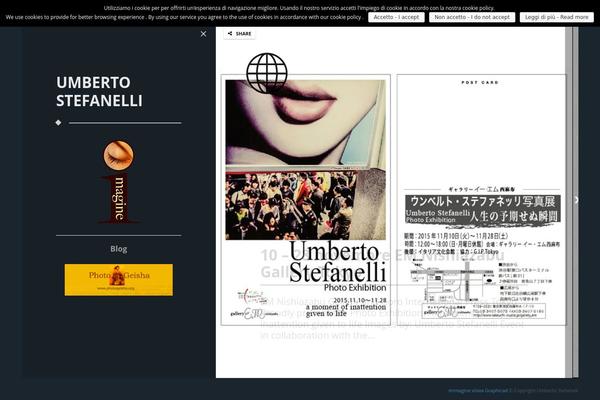Click the post excerpt ending 'in collaboration with the…'
The image size is (600, 400).
coord(392,318)
